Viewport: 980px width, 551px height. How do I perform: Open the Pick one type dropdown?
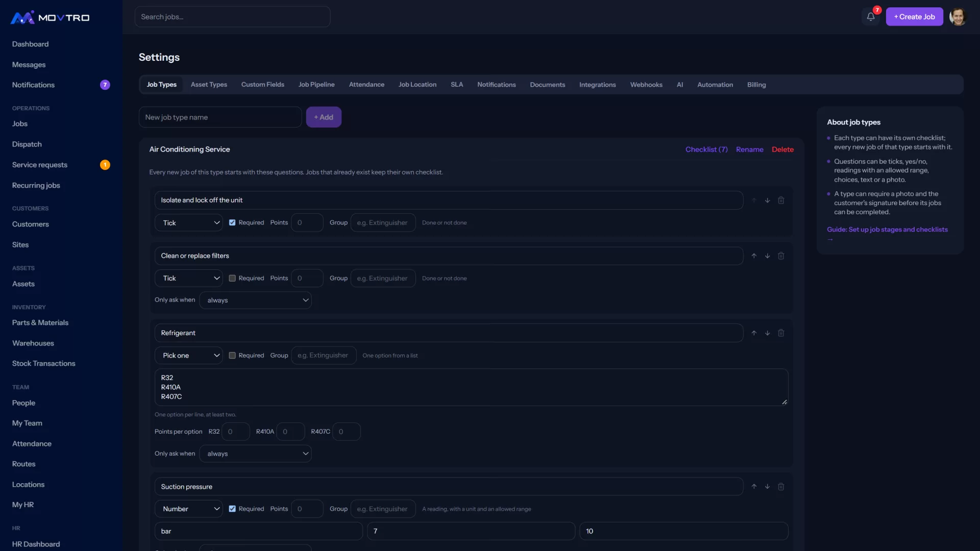pyautogui.click(x=189, y=356)
